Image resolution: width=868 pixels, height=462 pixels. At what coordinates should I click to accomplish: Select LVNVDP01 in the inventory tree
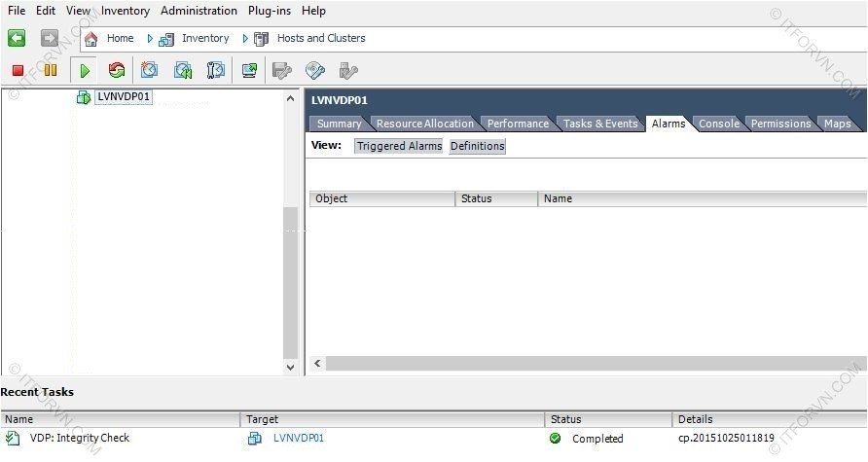point(124,96)
